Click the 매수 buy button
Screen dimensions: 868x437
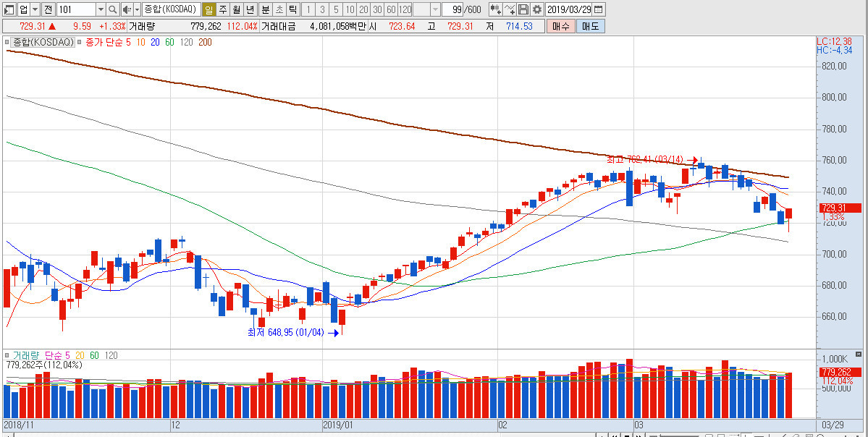[x=560, y=26]
